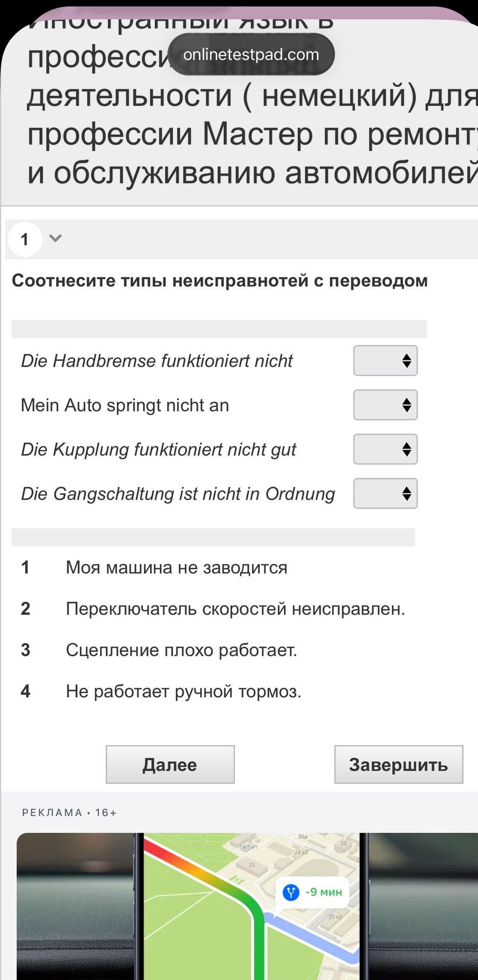Screen dimensions: 478x980
Task: Expand the question list chevron beside number 1
Action: [x=55, y=238]
